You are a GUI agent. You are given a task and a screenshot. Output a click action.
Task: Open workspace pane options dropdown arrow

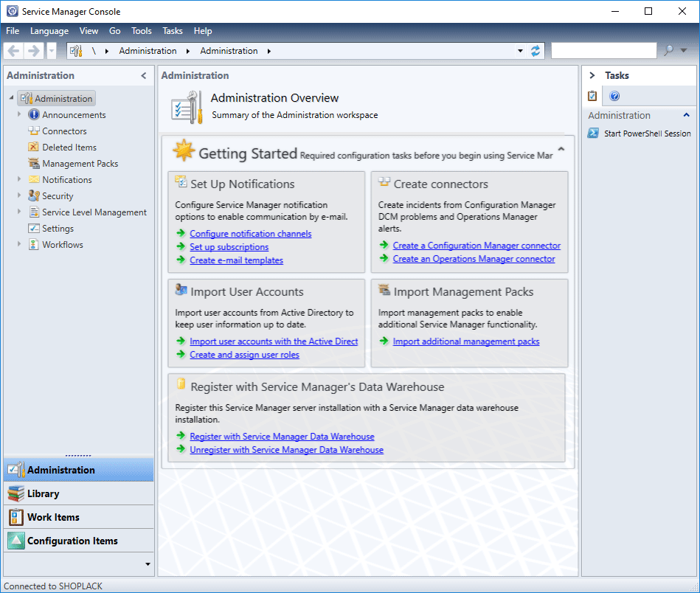click(x=148, y=564)
